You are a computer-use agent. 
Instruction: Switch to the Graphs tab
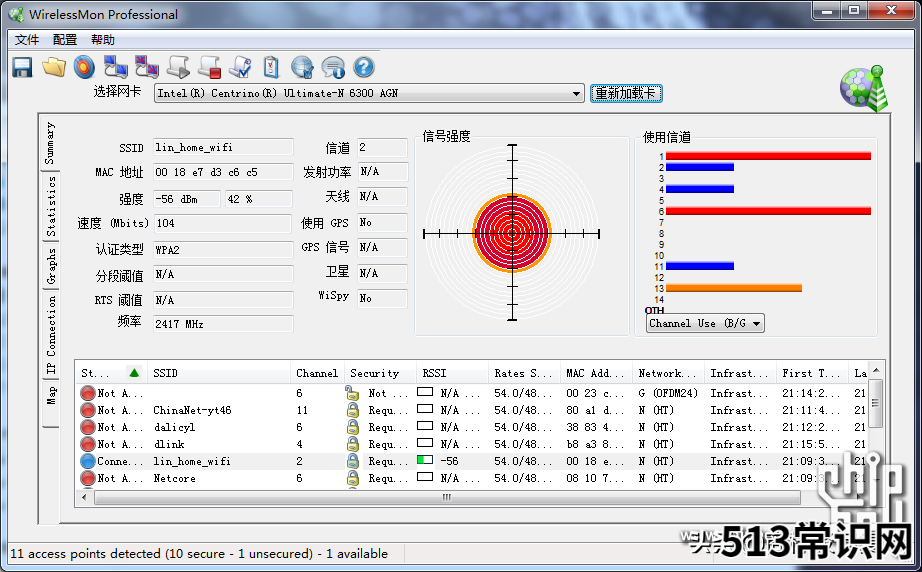[x=51, y=266]
